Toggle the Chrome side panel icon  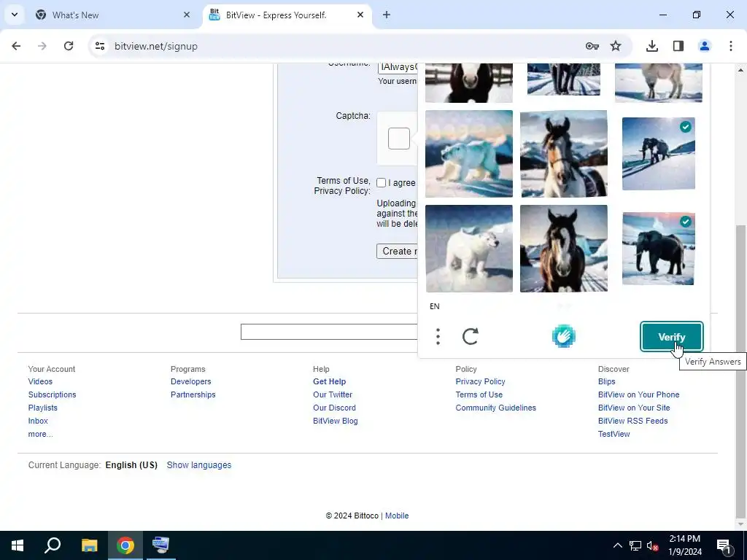tap(678, 46)
